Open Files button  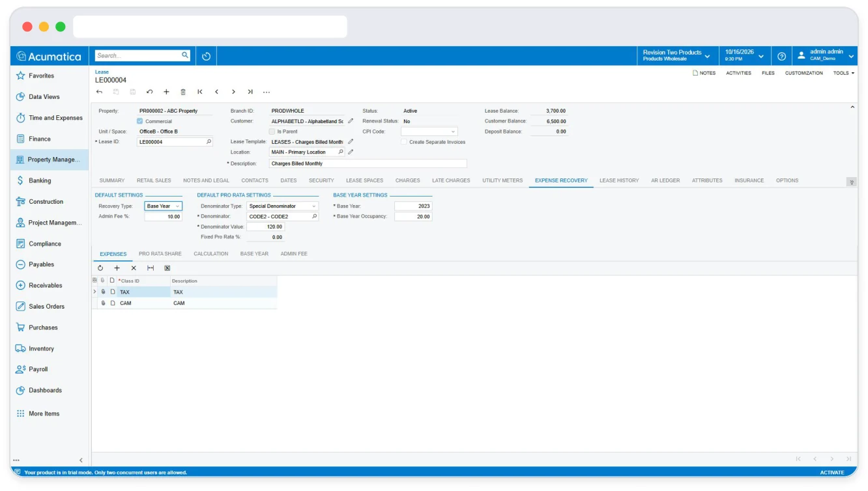pos(768,73)
